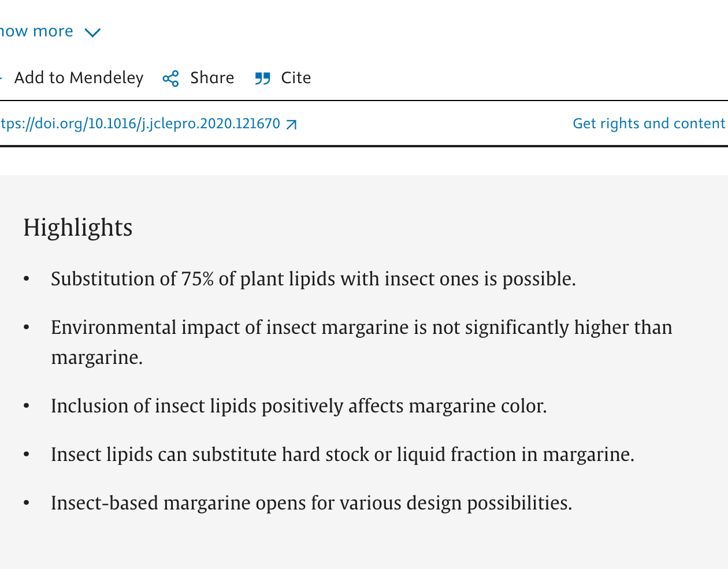Image resolution: width=728 pixels, height=569 pixels.
Task: Click the hard stock or liquid fraction highlight
Action: pyautogui.click(x=343, y=455)
